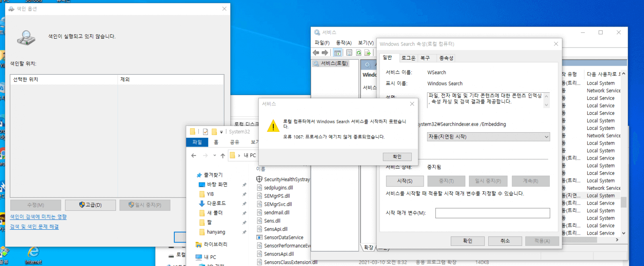Click the 이름 column header in Explorer file list
The width and height of the screenshot is (644, 266).
pyautogui.click(x=261, y=169)
